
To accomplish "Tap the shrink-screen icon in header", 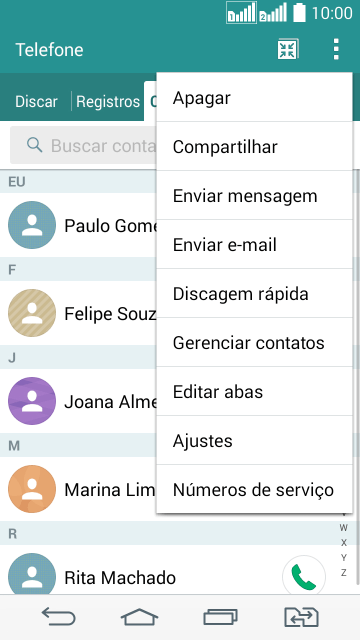I will 288,49.
